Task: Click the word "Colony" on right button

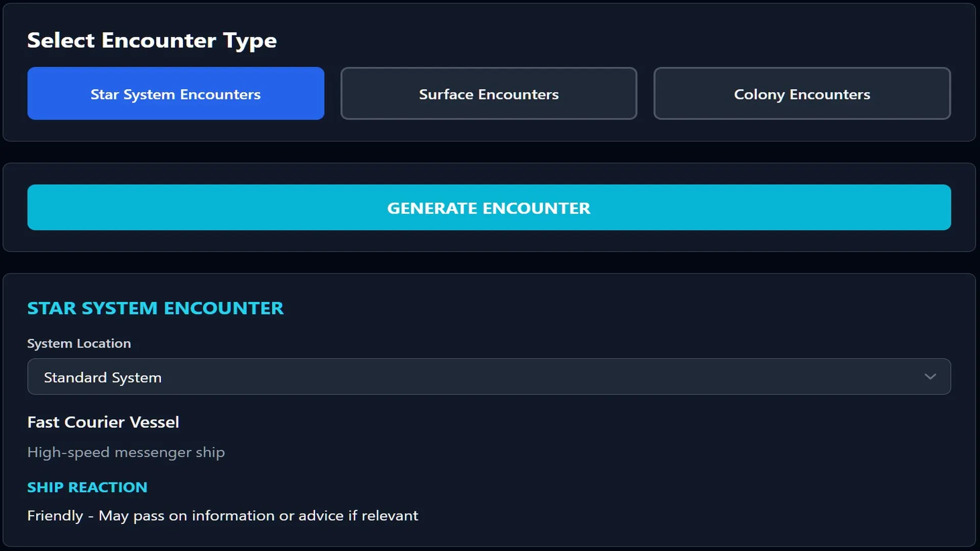Action: (x=759, y=94)
